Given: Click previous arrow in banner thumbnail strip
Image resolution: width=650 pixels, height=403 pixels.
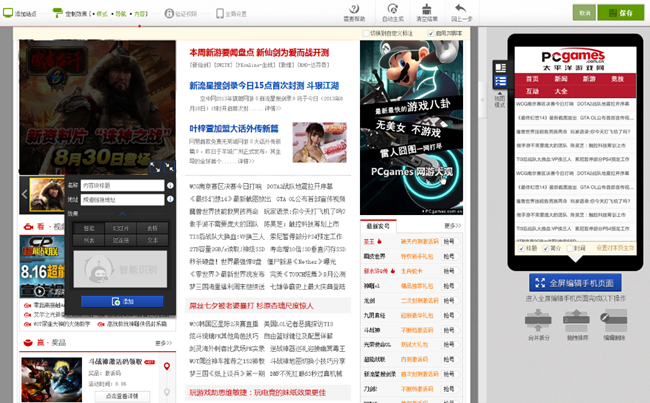Looking at the screenshot, I should tap(24, 194).
